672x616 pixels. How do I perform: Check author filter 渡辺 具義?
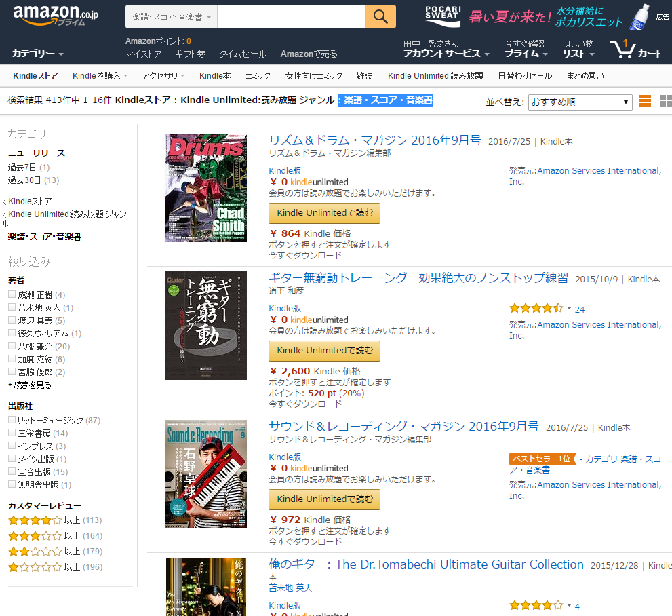12,320
